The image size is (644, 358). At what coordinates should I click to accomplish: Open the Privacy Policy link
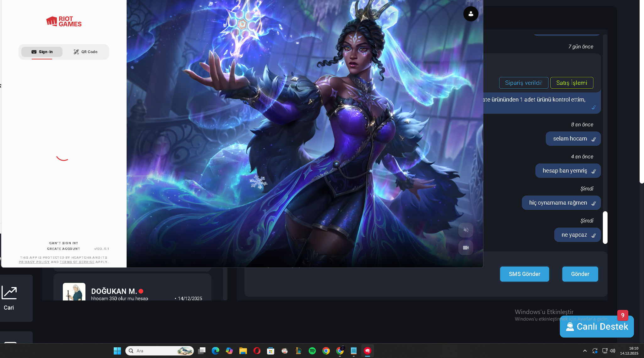coord(34,262)
